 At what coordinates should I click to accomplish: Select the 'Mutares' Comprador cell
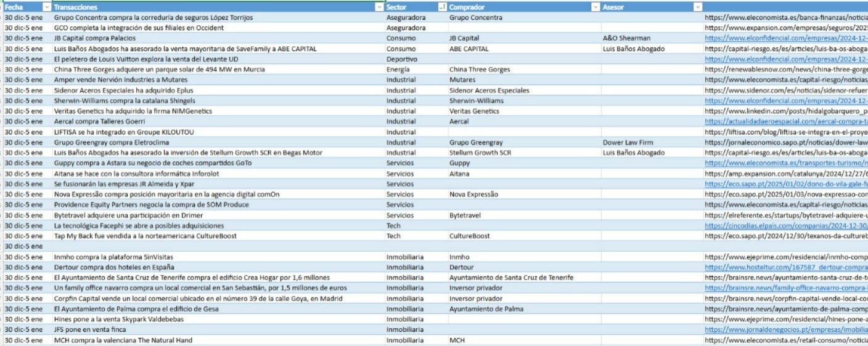coord(525,80)
